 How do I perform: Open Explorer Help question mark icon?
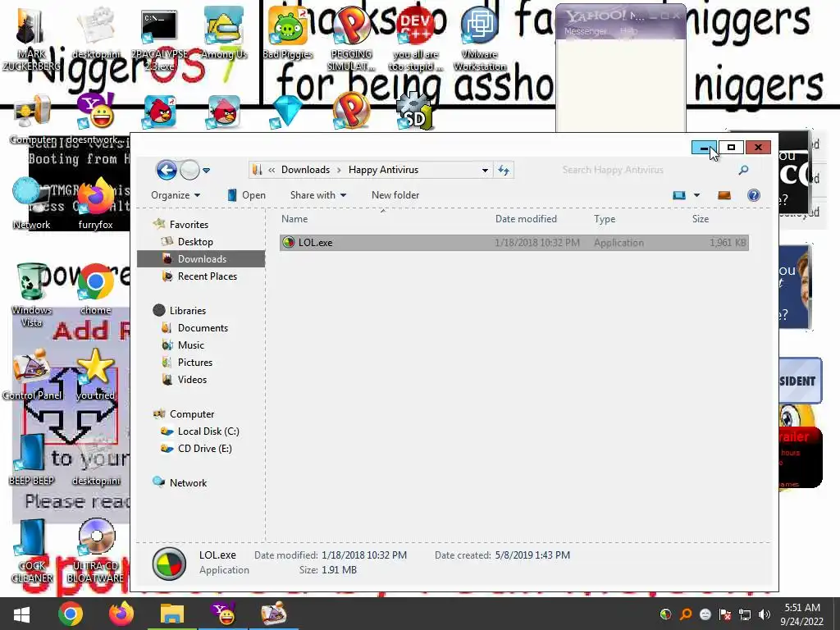click(x=753, y=195)
